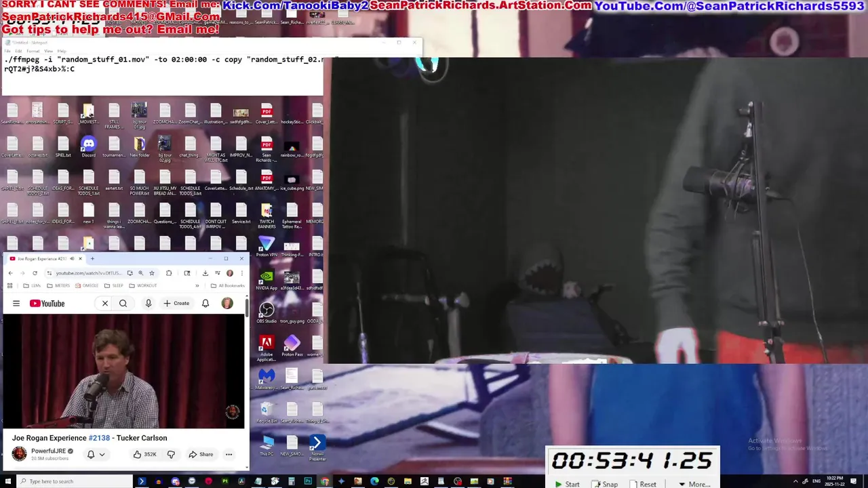Click the YouTube logo home link
Viewport: 868px width, 488px height.
[x=47, y=303]
